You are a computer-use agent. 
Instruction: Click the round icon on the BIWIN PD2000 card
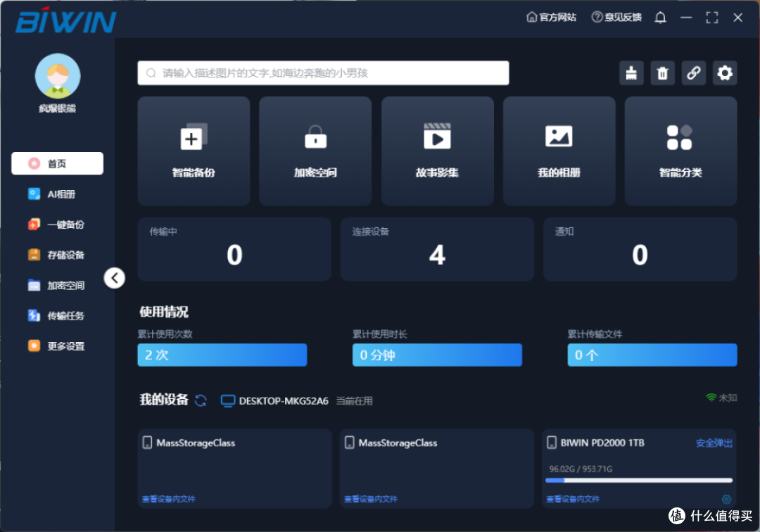pos(726,499)
